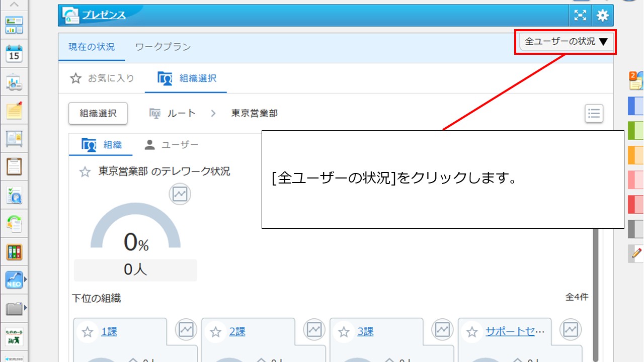Viewport: 644px width, 362px height.
Task: Favorite 東京営業部 with the star toggle
Action: point(85,172)
